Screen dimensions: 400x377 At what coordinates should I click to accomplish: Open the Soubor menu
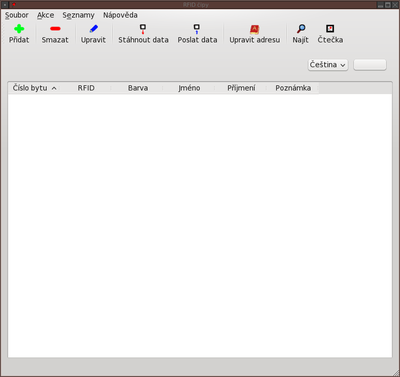pos(17,15)
